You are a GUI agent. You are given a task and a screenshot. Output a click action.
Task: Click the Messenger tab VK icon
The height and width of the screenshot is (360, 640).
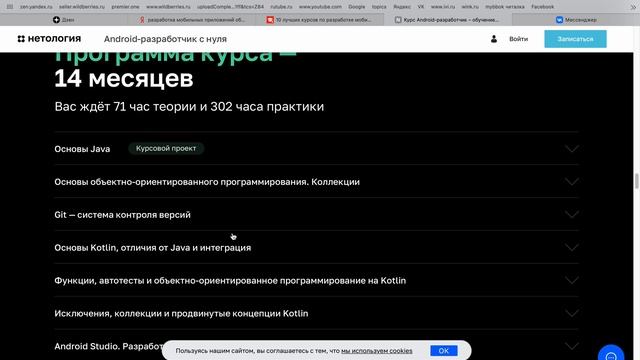tap(559, 20)
